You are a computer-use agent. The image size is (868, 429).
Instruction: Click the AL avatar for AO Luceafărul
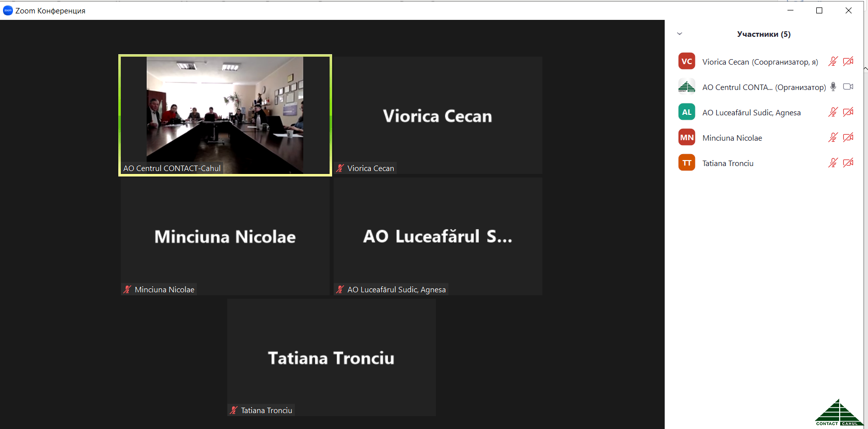tap(687, 112)
